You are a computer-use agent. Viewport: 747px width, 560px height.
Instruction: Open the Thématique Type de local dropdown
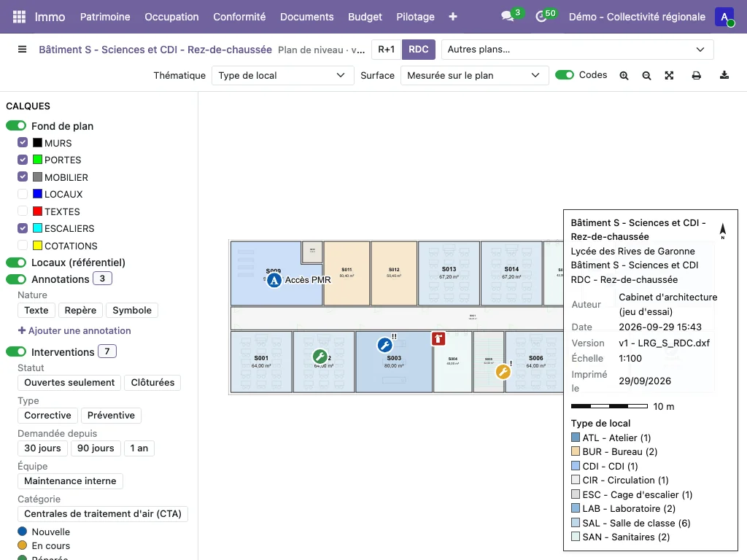282,76
